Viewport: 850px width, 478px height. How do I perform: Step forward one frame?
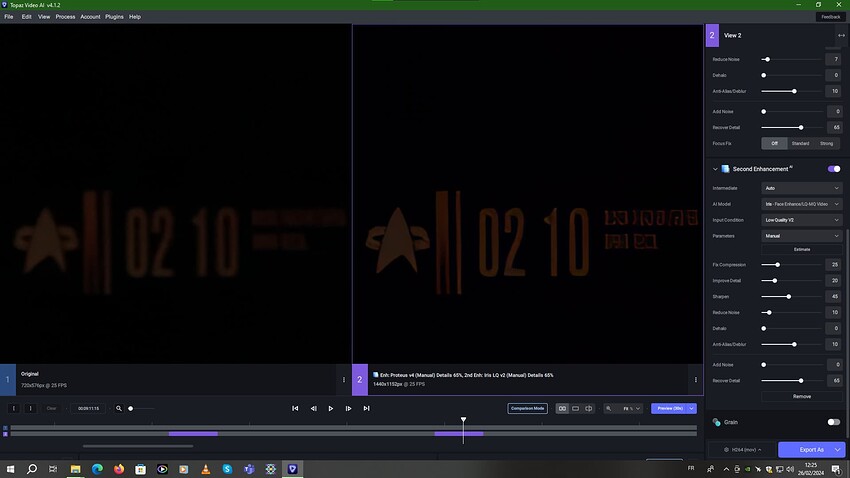(349, 408)
